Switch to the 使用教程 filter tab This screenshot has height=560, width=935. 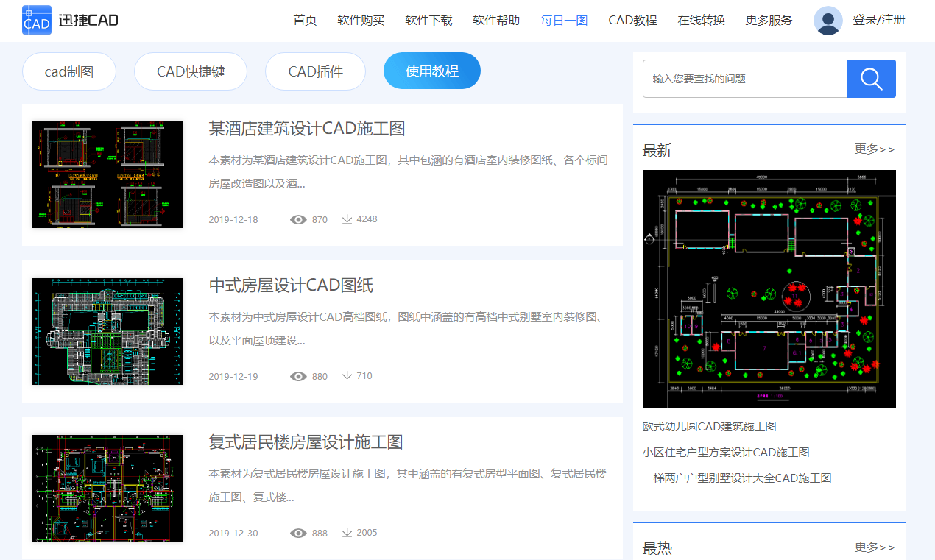(431, 71)
